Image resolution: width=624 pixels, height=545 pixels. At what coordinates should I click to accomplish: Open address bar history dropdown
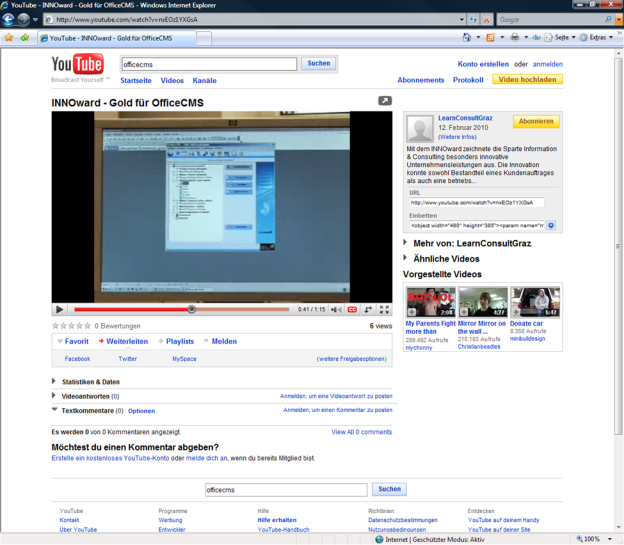(x=462, y=19)
